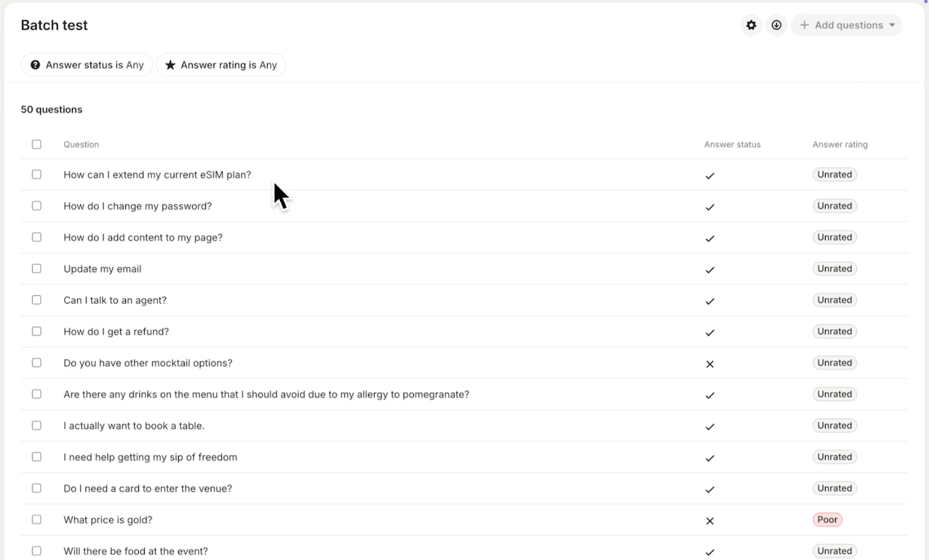Check the 'How do I change my password?' row
The height and width of the screenshot is (560, 929).
tap(37, 206)
